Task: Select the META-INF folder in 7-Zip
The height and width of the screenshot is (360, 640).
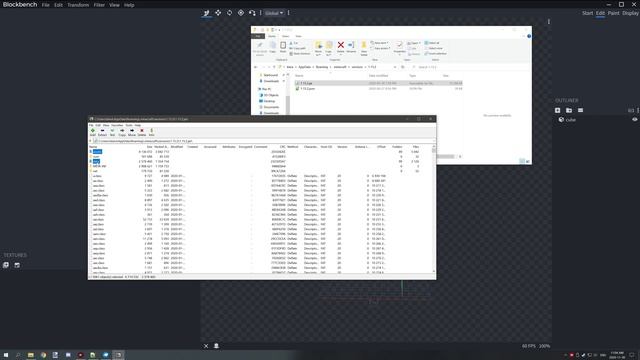Action: point(99,166)
